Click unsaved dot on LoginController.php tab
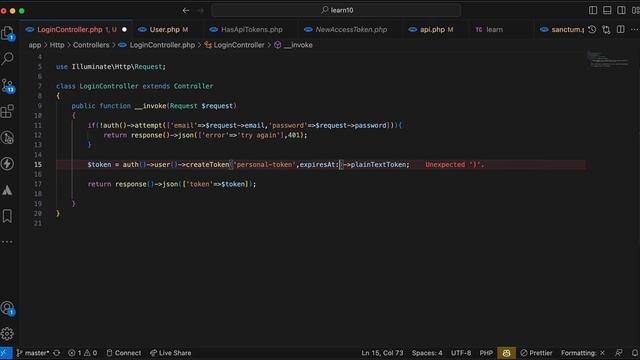The width and height of the screenshot is (640, 360). click(x=124, y=29)
